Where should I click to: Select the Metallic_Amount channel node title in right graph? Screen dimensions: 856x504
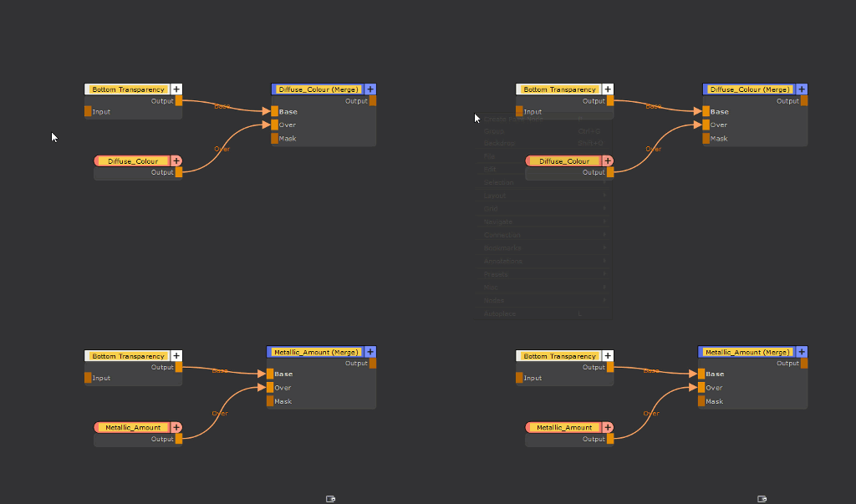564,428
